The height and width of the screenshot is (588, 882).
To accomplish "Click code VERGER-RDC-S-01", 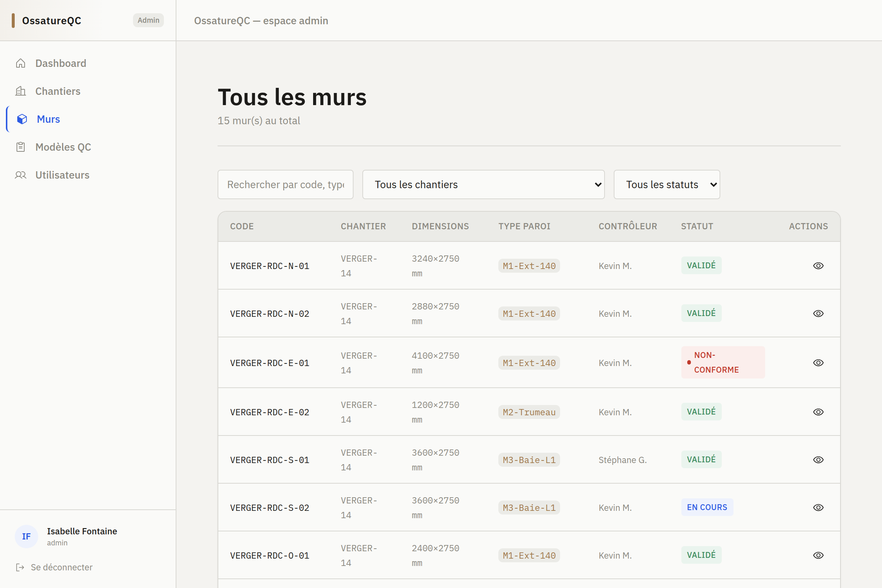I will coord(270,460).
